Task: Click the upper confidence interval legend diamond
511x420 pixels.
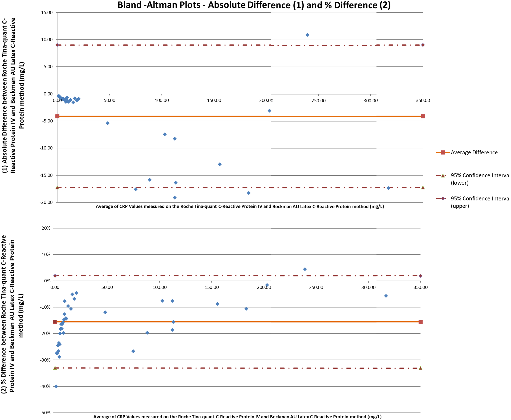Action: coord(443,199)
